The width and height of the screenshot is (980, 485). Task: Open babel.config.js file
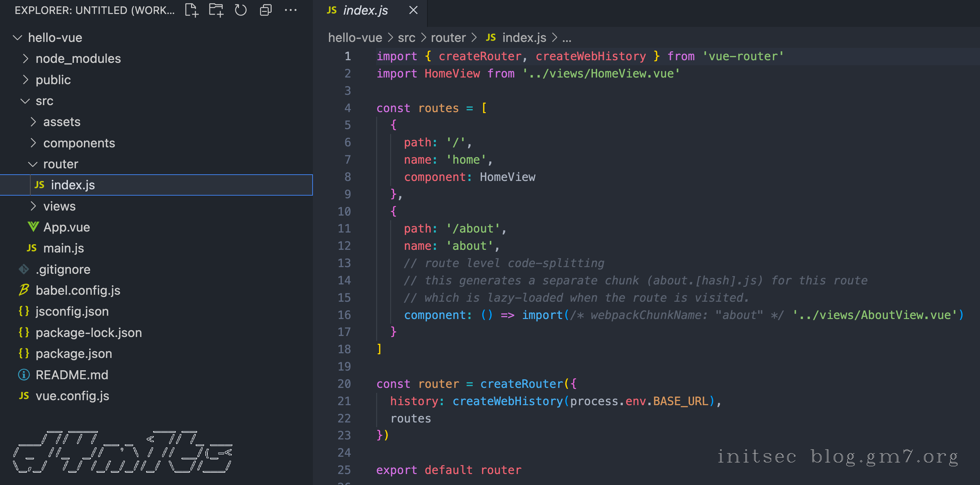coord(78,290)
